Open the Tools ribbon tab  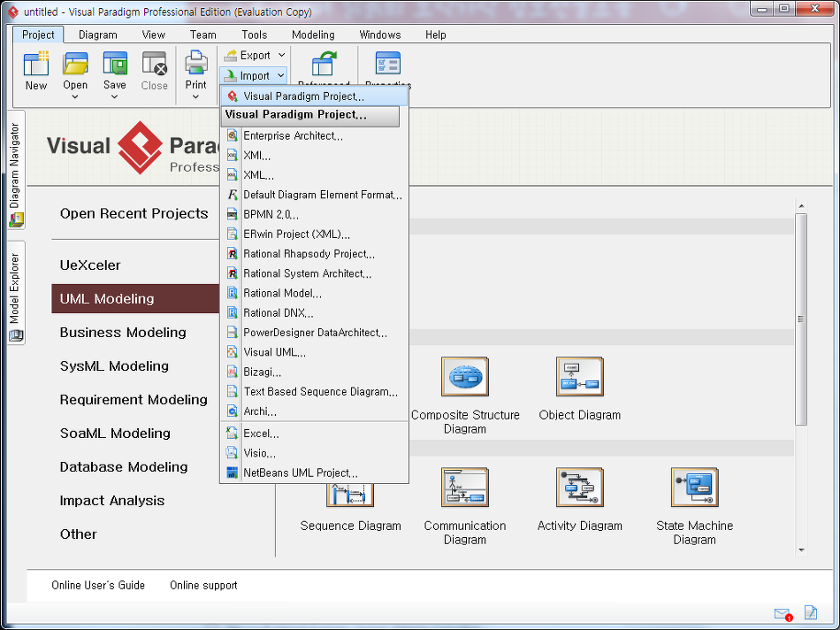tap(254, 35)
